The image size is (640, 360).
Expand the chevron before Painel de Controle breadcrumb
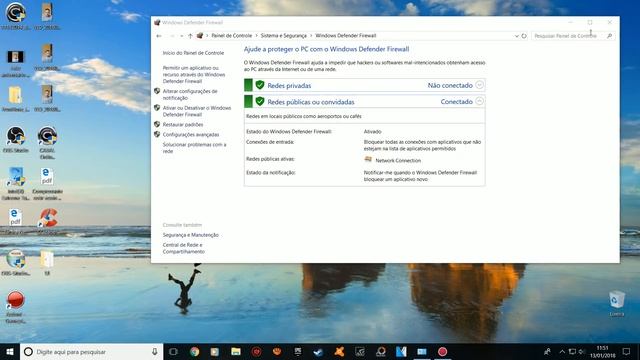(207, 36)
